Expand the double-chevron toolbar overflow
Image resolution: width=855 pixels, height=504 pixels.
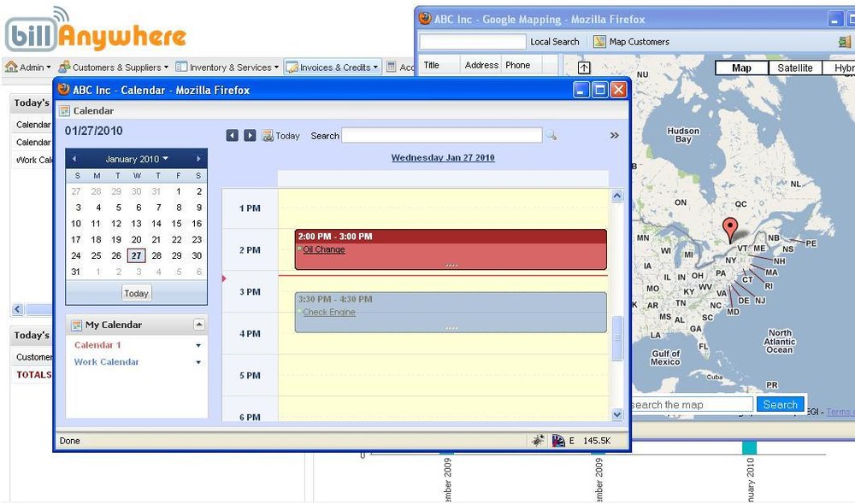click(x=615, y=135)
